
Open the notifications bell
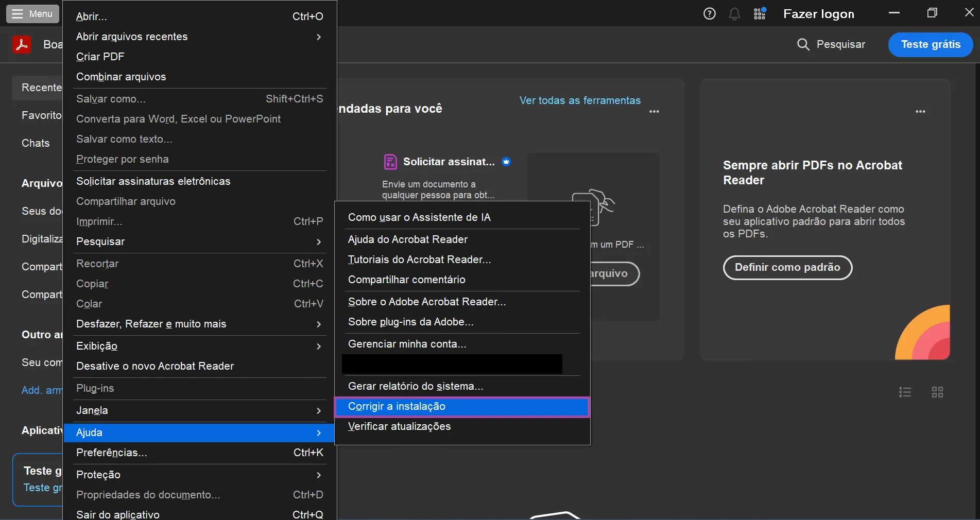[x=734, y=14]
